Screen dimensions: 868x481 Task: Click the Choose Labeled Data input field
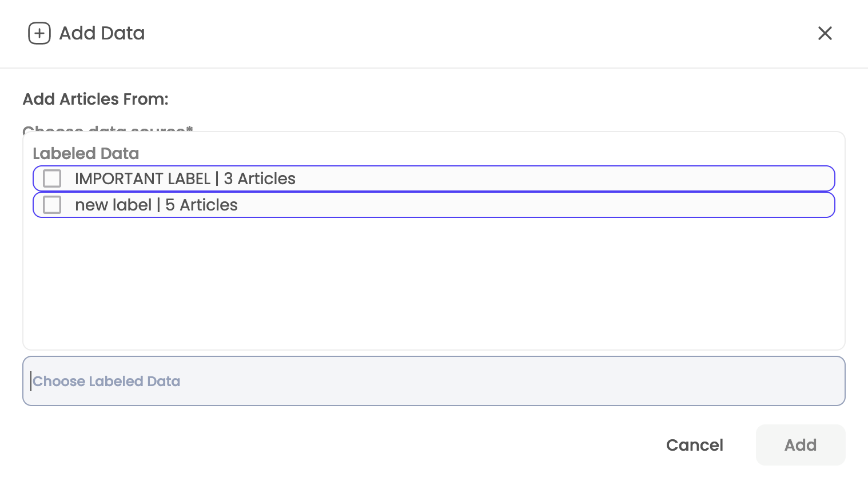click(433, 380)
